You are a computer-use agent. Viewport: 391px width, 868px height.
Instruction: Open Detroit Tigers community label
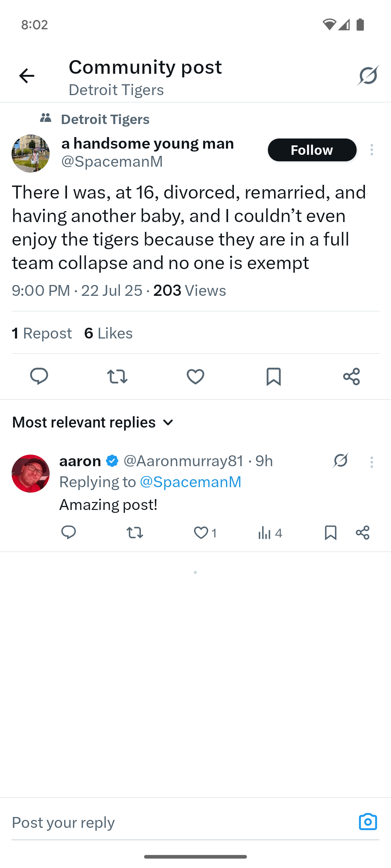pyautogui.click(x=105, y=119)
